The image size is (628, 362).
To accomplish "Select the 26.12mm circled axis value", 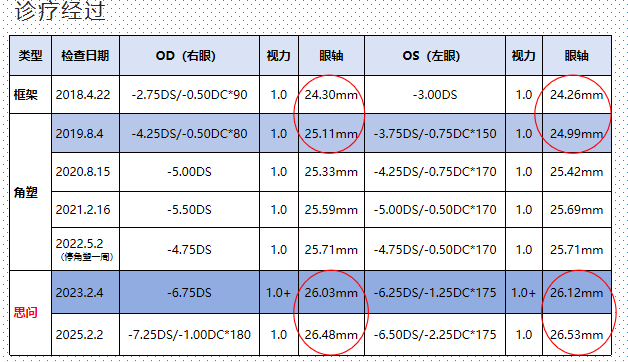I will [577, 292].
